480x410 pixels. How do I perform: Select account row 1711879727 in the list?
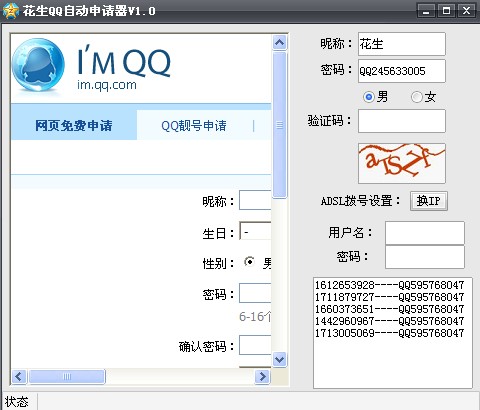click(x=389, y=297)
